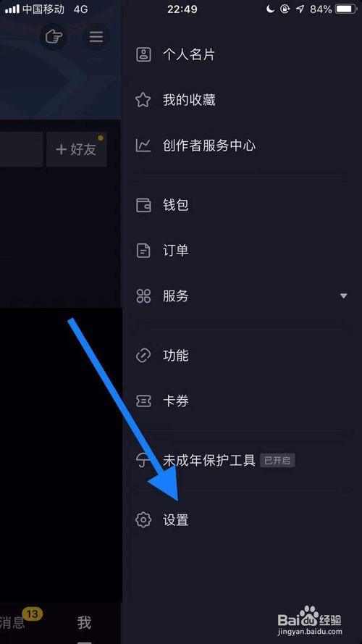This screenshot has height=644, width=362.
Task: Tap the 已开启 status badge
Action: click(x=277, y=461)
